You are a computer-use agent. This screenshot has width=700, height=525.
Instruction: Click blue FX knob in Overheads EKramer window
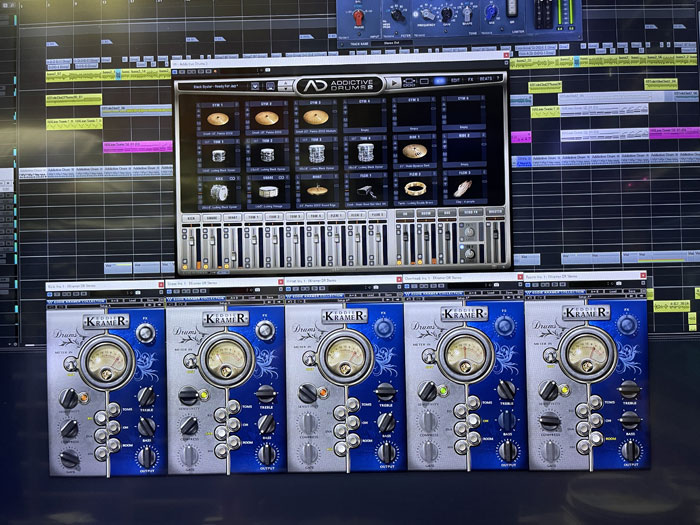coord(505,326)
